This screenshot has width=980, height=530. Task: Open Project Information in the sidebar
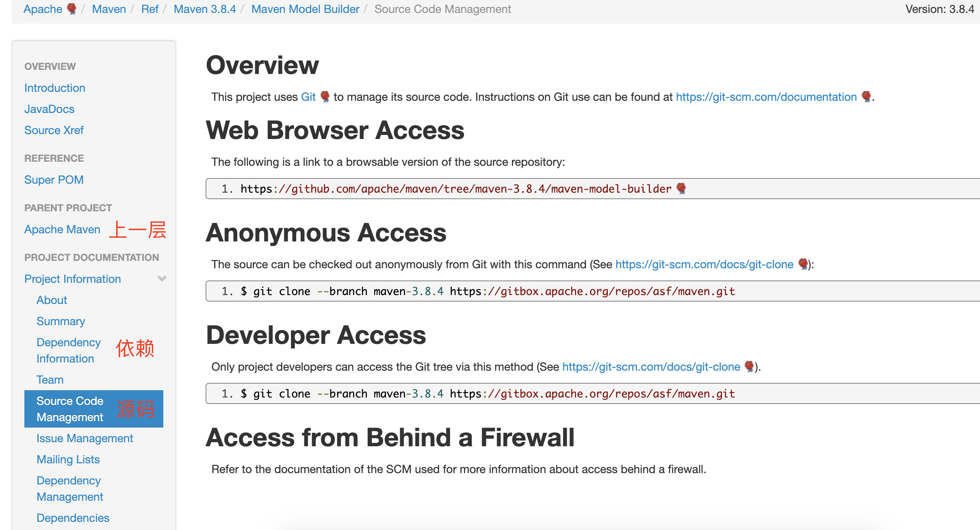pos(73,279)
